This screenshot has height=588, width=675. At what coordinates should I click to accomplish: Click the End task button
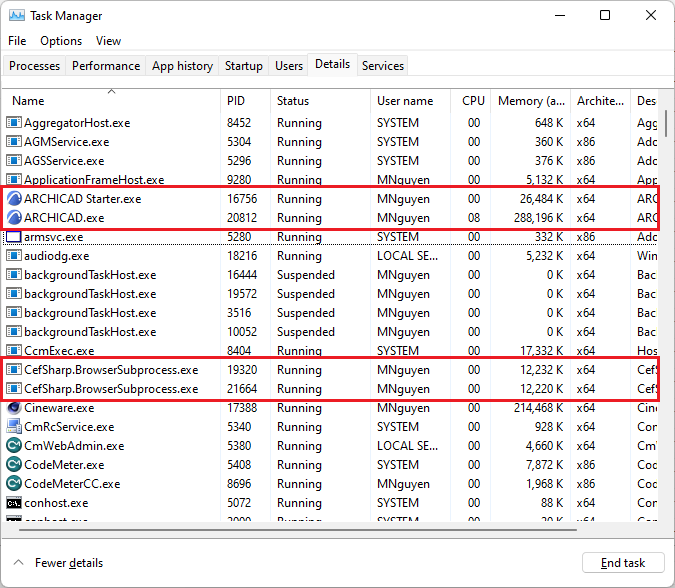[622, 563]
